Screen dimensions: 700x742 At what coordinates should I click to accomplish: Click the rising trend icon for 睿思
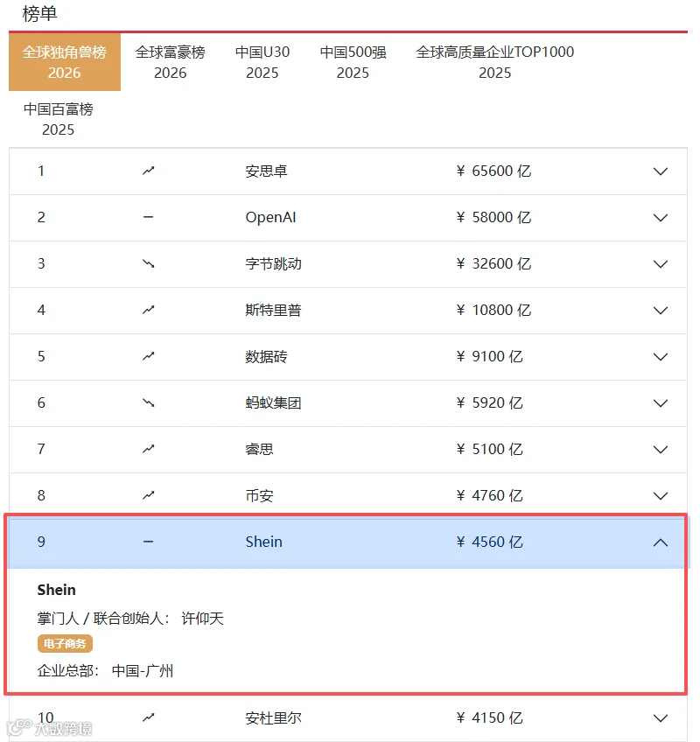point(149,449)
